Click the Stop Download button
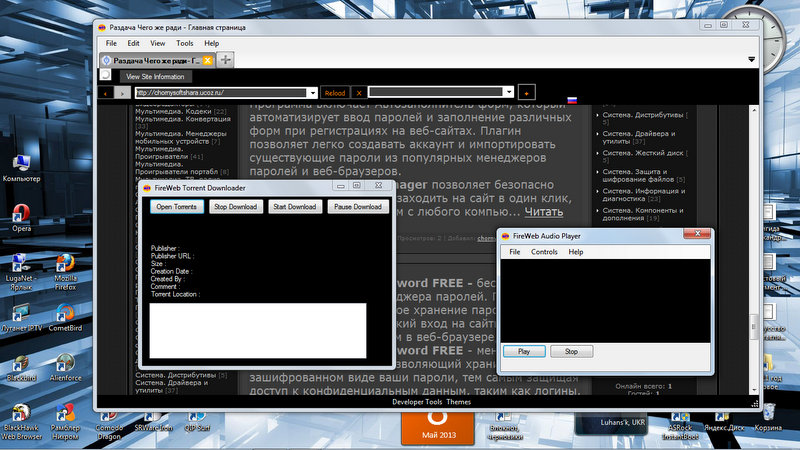 235,207
